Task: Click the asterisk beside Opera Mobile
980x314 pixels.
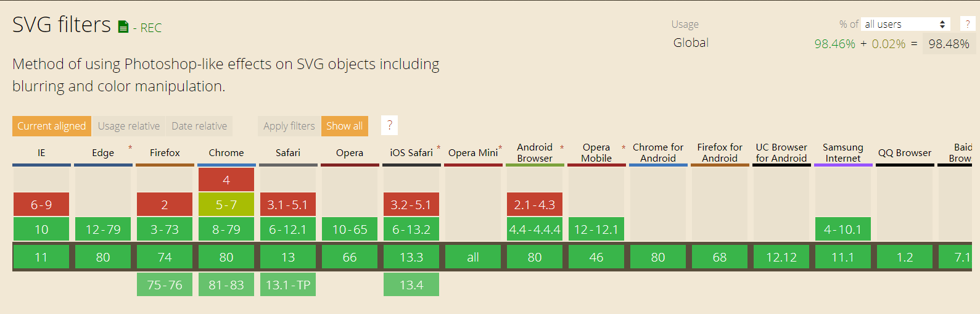Action: point(624,148)
